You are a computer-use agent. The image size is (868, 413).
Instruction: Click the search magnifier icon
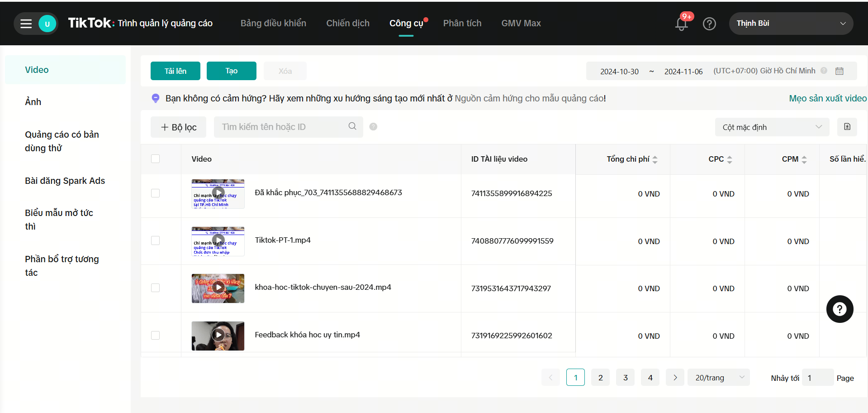coord(352,126)
